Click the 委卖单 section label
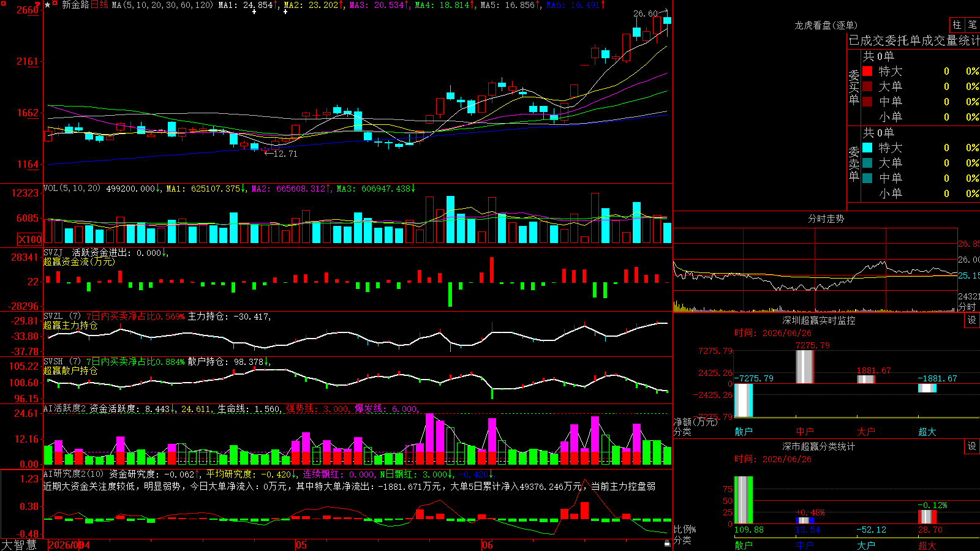The width and height of the screenshot is (980, 551). tap(854, 163)
